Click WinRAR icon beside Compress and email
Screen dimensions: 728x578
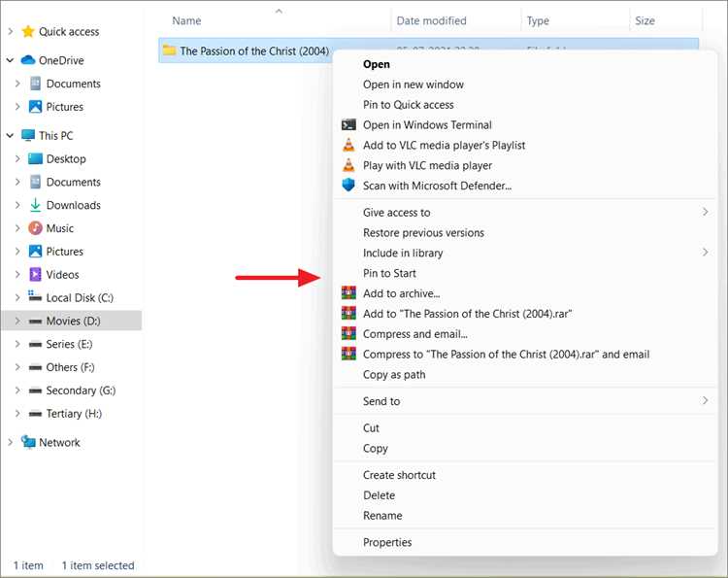[348, 333]
